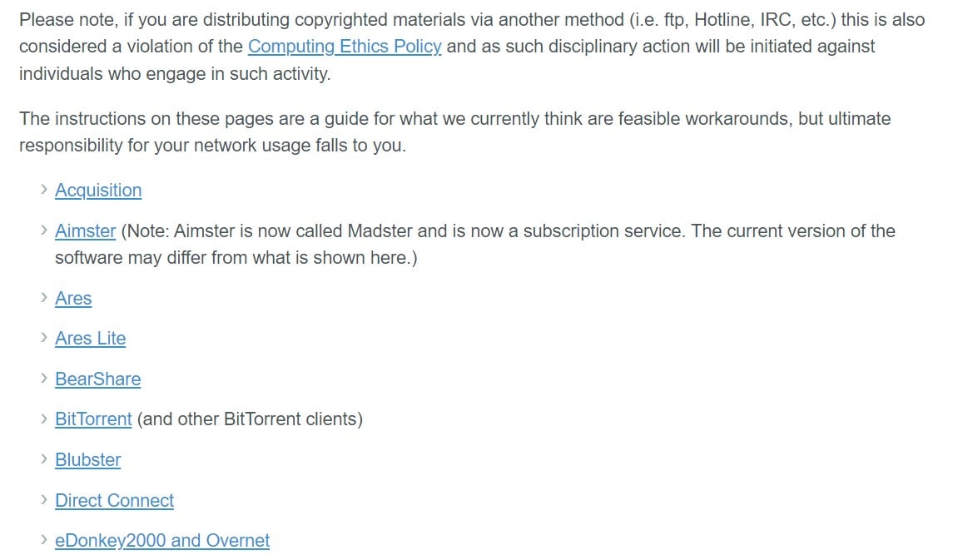Go to the Direct Connect page
Screen dimensions: 953x560
coord(114,500)
